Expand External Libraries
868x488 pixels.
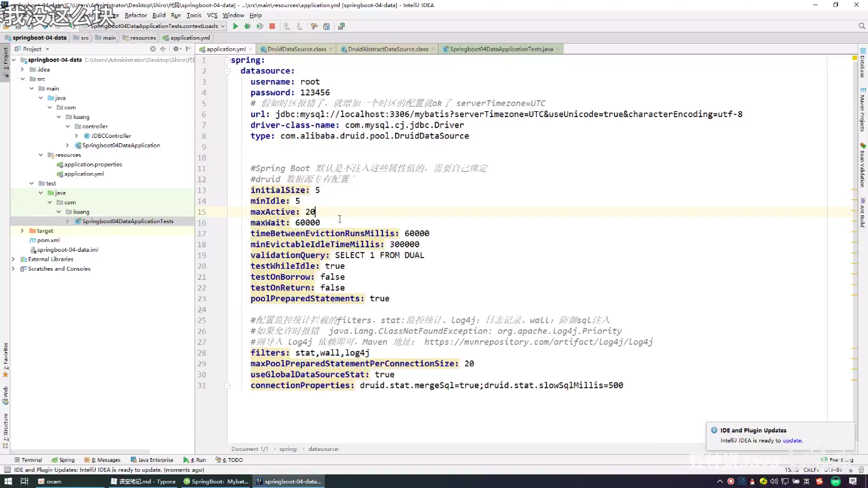pos(14,259)
